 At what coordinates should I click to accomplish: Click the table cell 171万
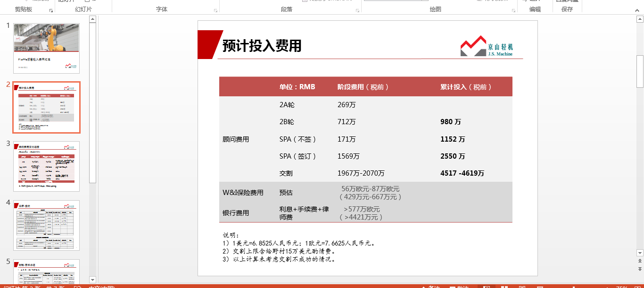[x=347, y=139]
